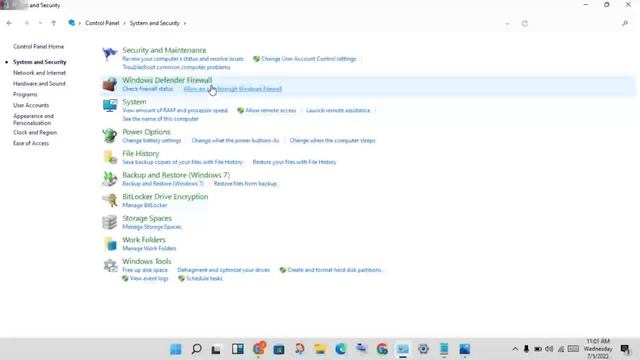640x360 pixels.
Task: Open File Explorer from the taskbar
Action: tap(320, 349)
